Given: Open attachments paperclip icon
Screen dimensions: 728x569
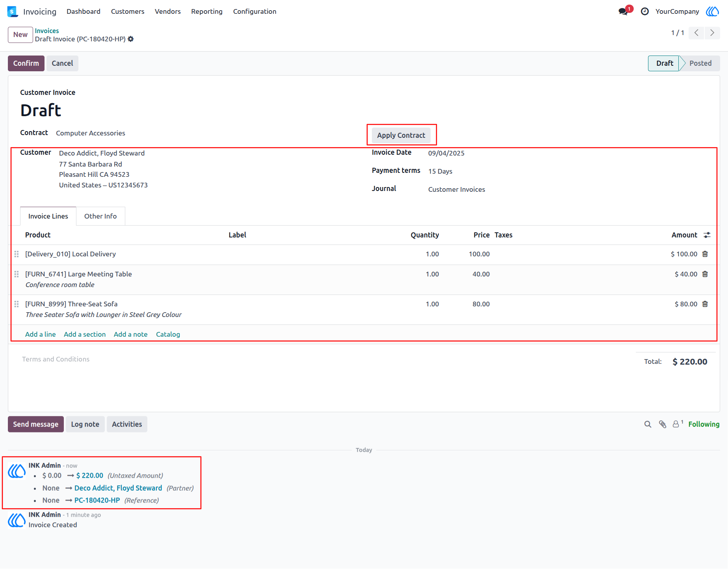Looking at the screenshot, I should point(663,424).
